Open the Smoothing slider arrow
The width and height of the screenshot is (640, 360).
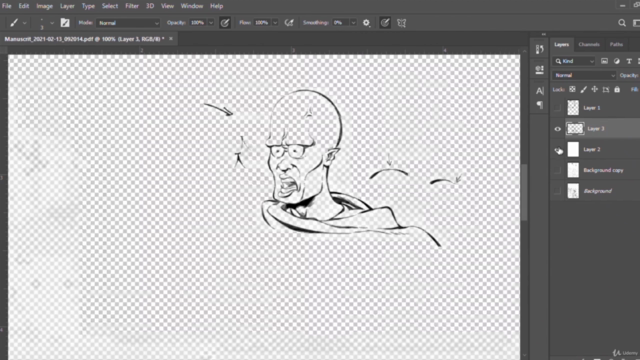[x=353, y=23]
